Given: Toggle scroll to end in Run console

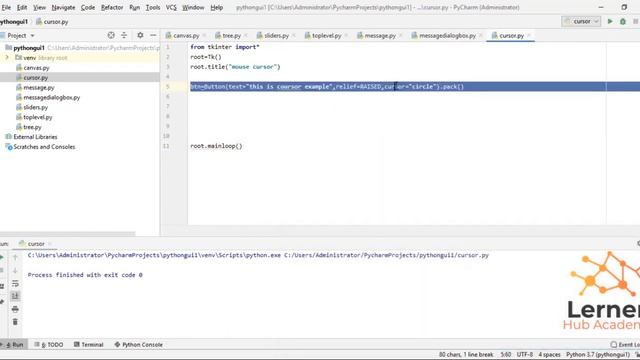Looking at the screenshot, I should click(x=15, y=296).
